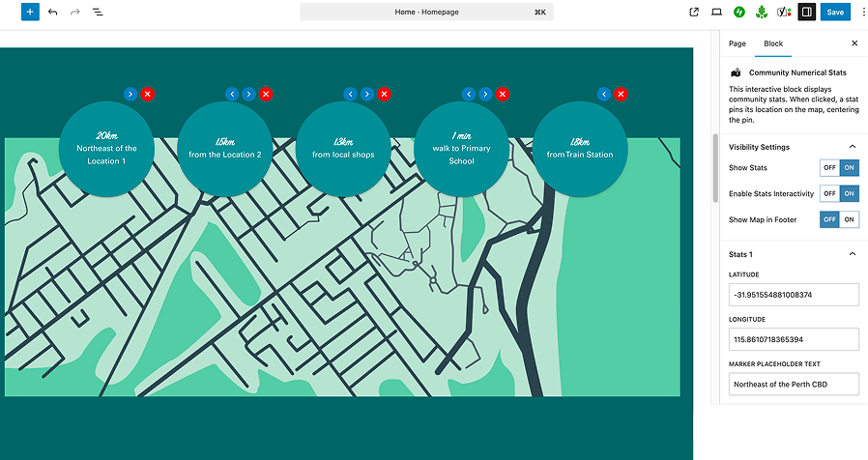Image resolution: width=868 pixels, height=460 pixels.
Task: Delete the local shops stat
Action: (384, 94)
